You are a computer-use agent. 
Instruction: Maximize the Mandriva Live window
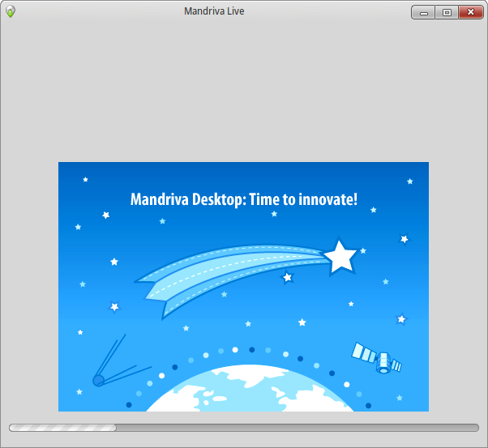447,12
